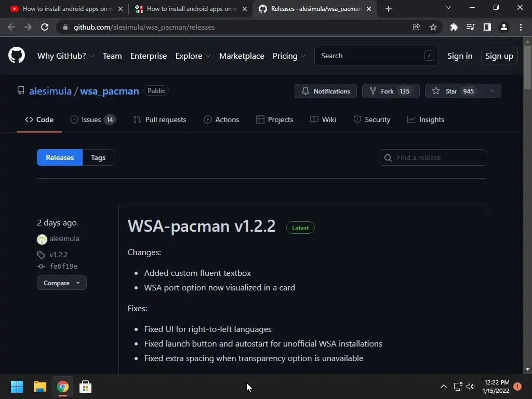Open the tab search chevron

click(448, 7)
